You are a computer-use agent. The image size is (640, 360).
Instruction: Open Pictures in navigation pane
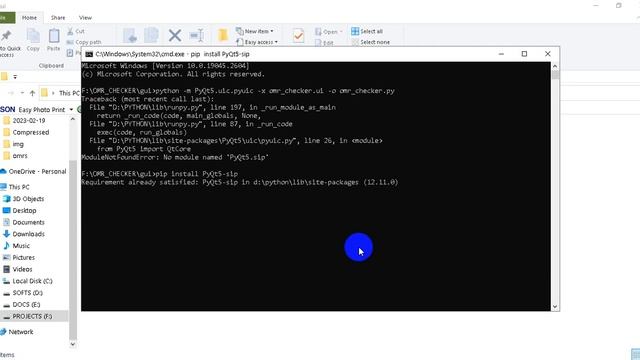click(19, 258)
